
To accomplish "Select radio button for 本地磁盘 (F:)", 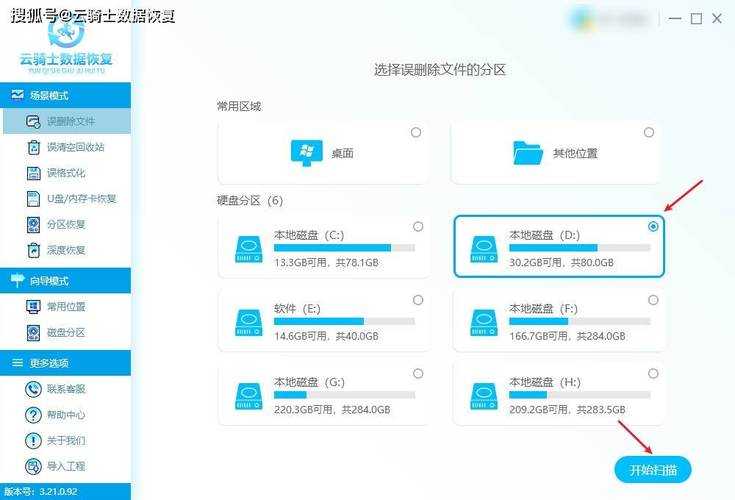I will point(653,300).
